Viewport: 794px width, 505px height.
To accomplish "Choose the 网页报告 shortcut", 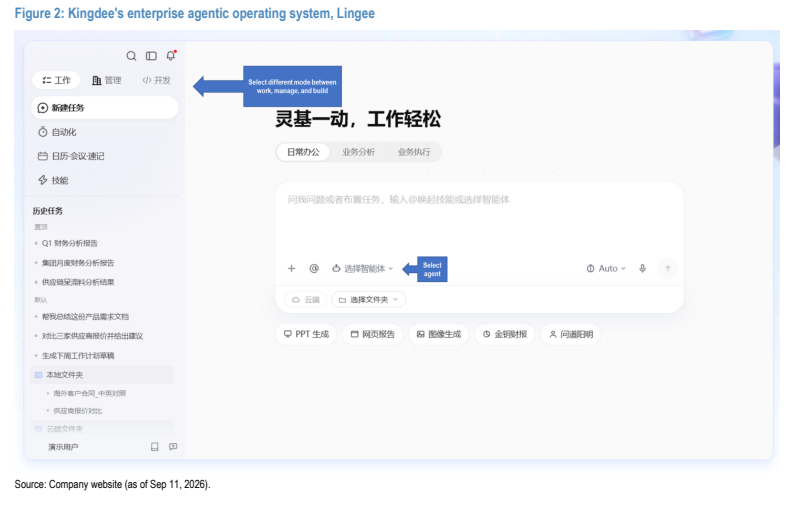I will pyautogui.click(x=373, y=334).
